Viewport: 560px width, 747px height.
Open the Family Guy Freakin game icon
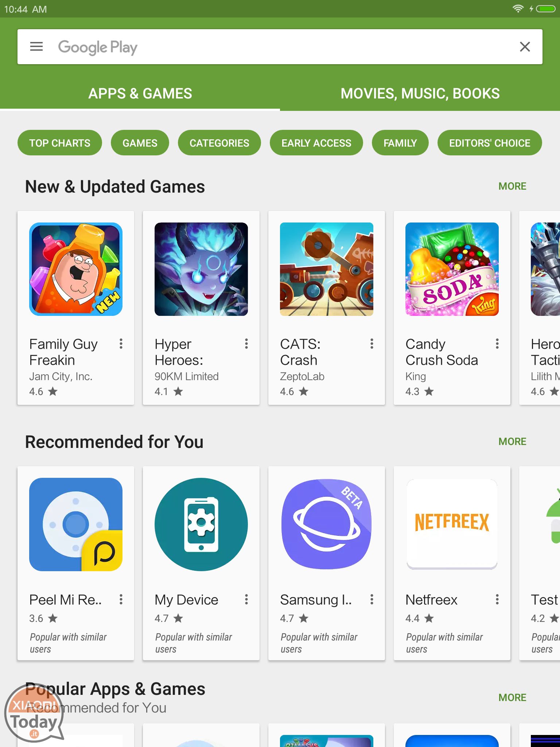tap(76, 269)
